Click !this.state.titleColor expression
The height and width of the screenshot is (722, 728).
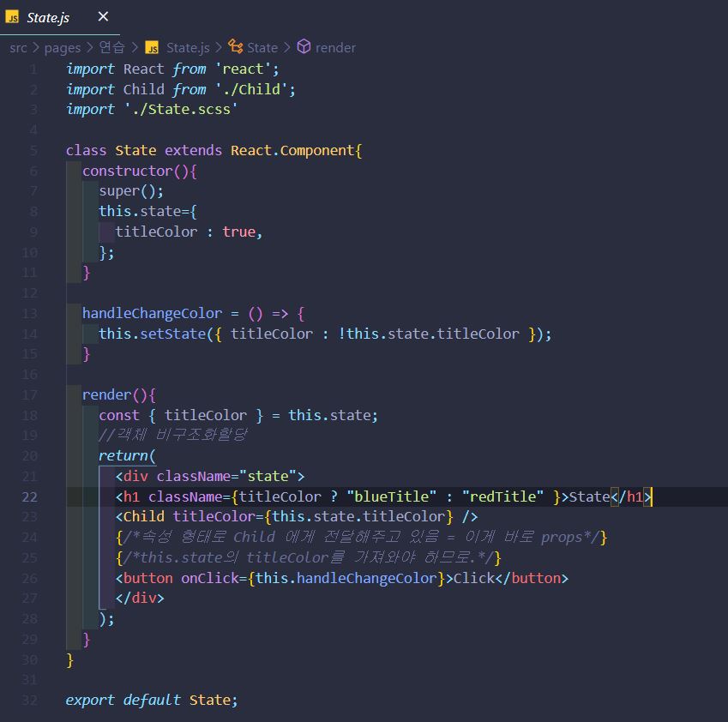429,334
